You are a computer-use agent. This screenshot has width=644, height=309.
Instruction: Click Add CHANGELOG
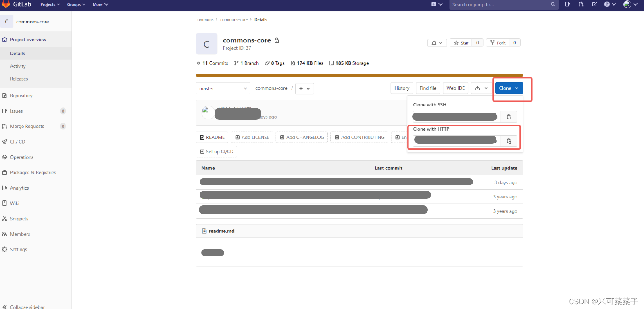302,137
